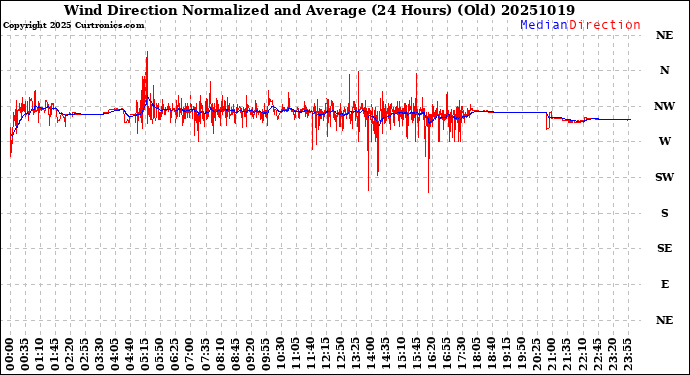Click the E direction axis label

[x=665, y=284]
